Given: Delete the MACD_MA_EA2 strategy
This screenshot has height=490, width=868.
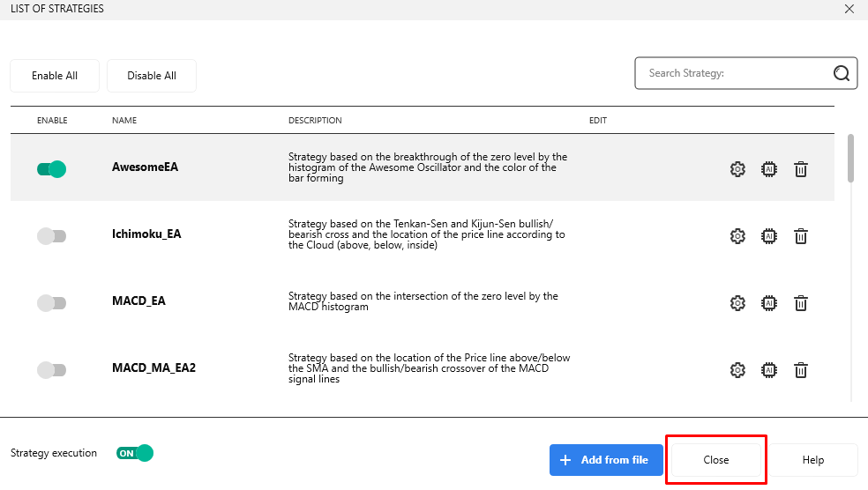Looking at the screenshot, I should coord(800,370).
